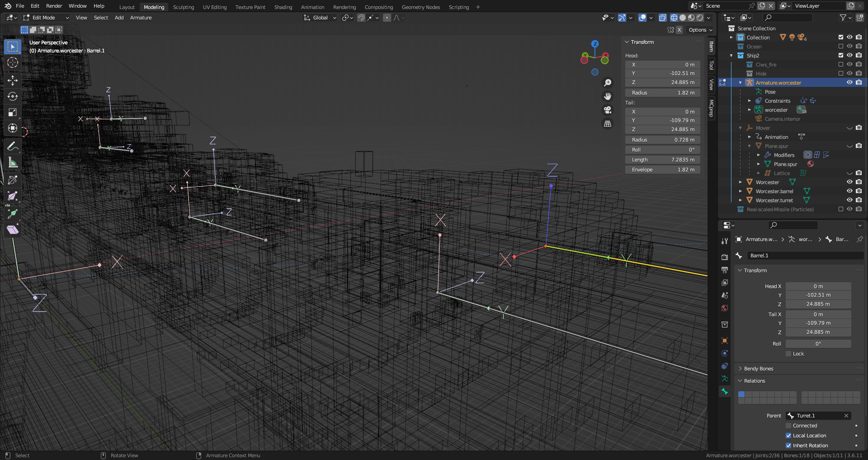This screenshot has height=460, width=868.
Task: Open the Object Constraint properties tab
Action: pos(725,366)
